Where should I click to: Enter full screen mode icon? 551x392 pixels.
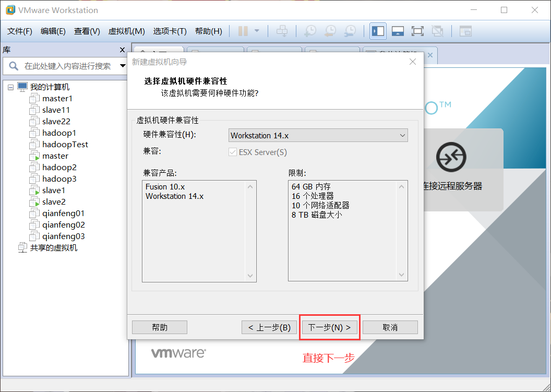(x=417, y=31)
